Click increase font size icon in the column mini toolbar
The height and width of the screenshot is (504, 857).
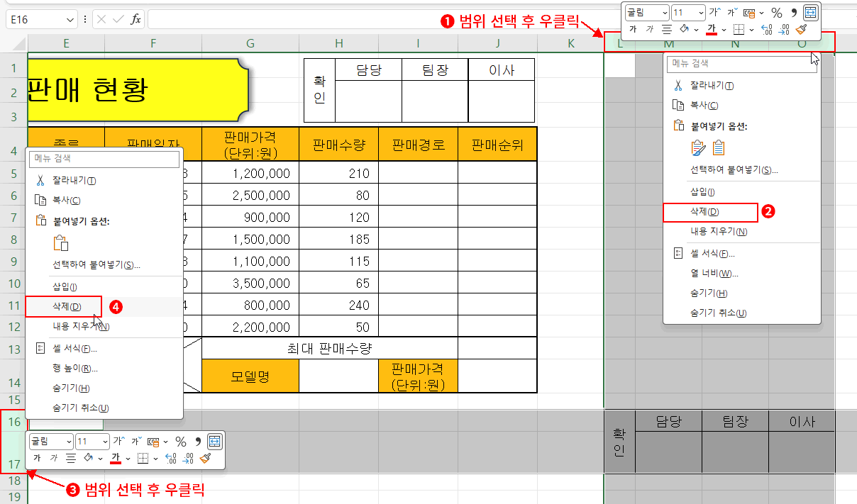point(714,12)
